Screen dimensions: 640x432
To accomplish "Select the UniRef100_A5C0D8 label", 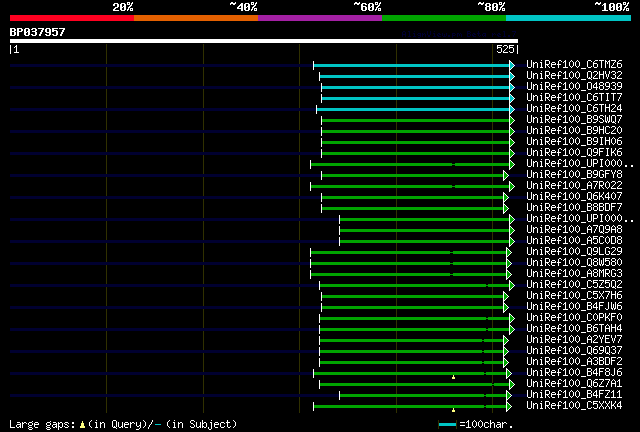I will point(574,241).
